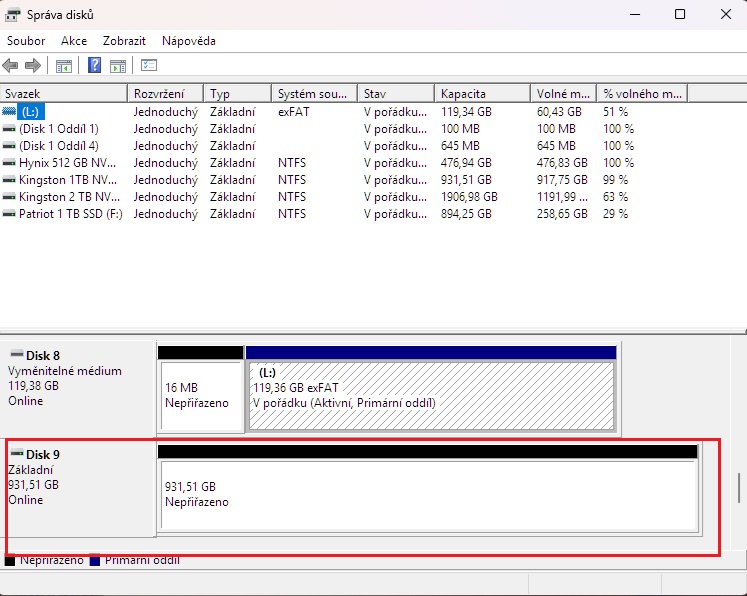The image size is (747, 596).
Task: Click the Disk 8 Vyměnitelné médium label
Action: coord(65,371)
